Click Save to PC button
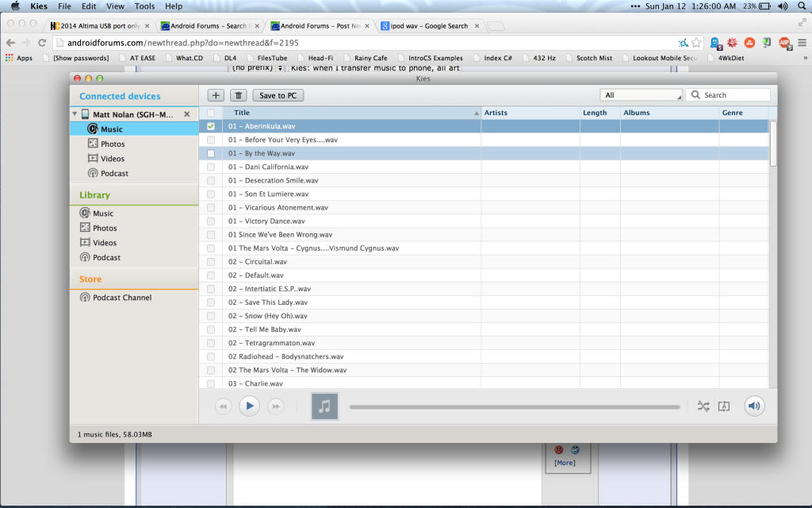 click(x=278, y=95)
